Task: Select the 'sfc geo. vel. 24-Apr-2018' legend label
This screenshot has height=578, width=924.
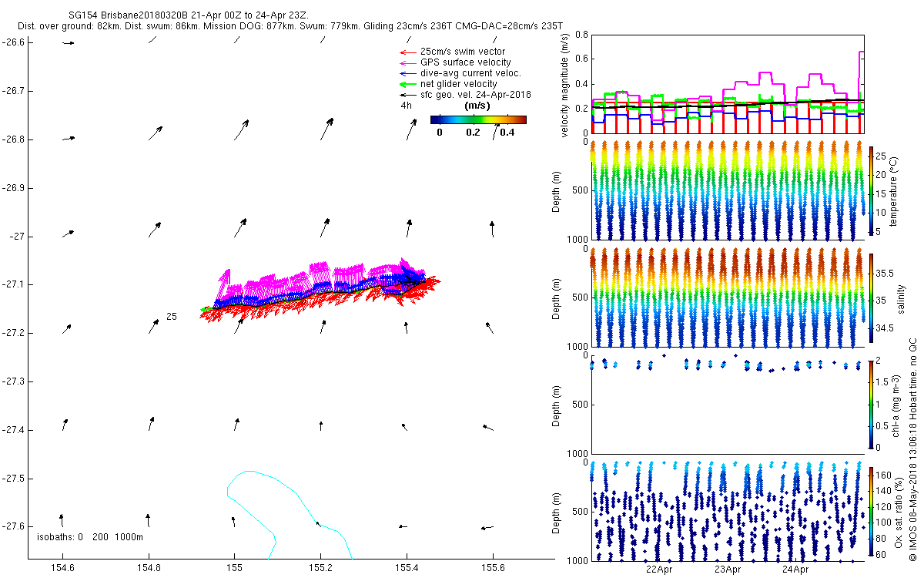Action: tap(476, 95)
